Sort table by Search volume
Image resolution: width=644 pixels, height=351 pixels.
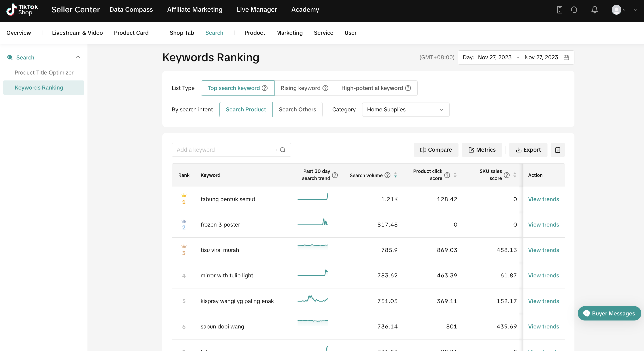point(396,175)
